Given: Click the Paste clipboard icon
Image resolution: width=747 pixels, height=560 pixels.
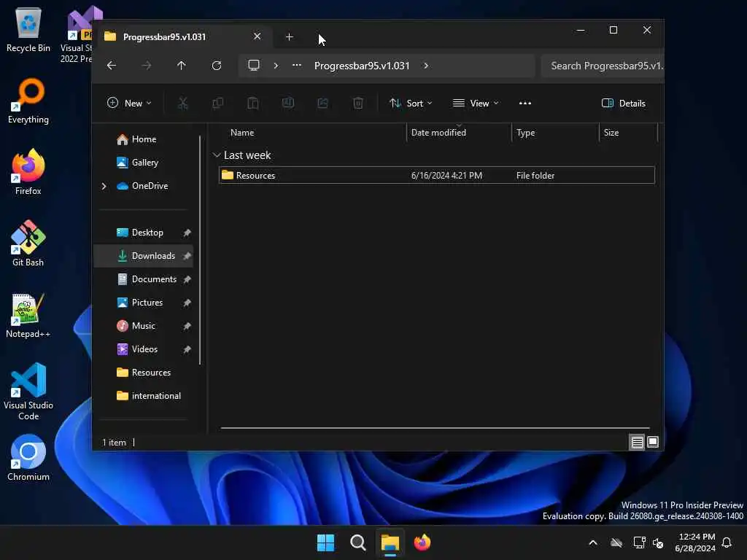Looking at the screenshot, I should [x=253, y=104].
